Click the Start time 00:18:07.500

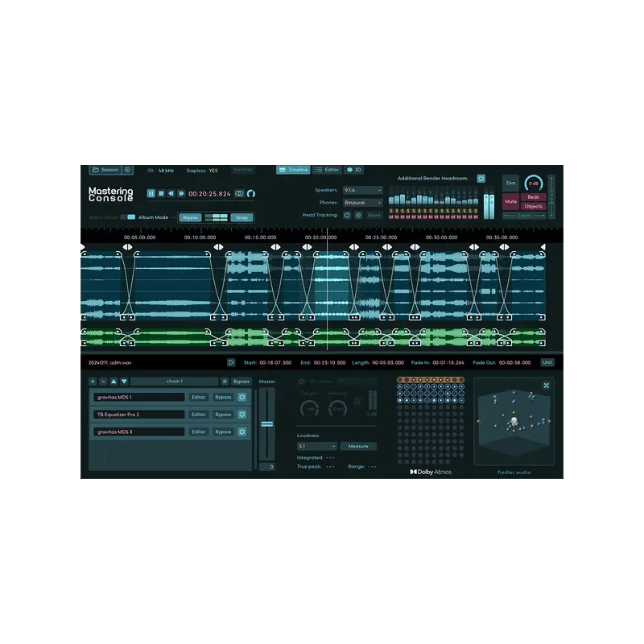[x=275, y=363]
